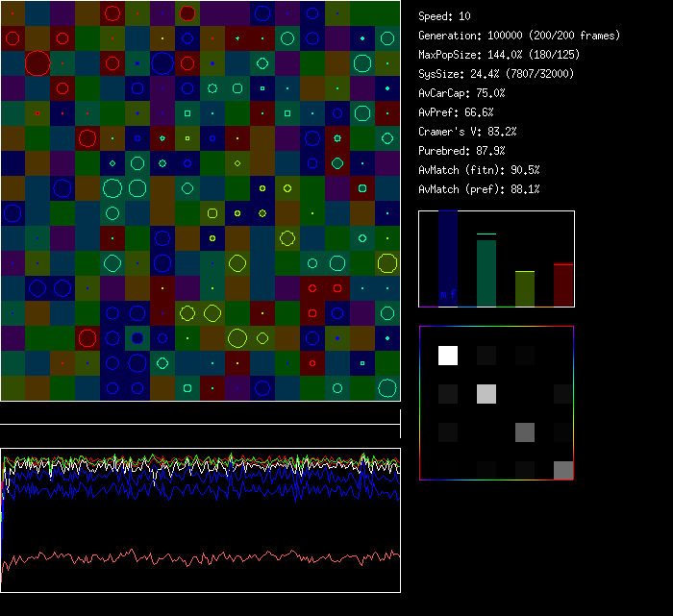The height and width of the screenshot is (616, 673).
Task: Select the filled red circle in the top row
Action: tap(187, 13)
